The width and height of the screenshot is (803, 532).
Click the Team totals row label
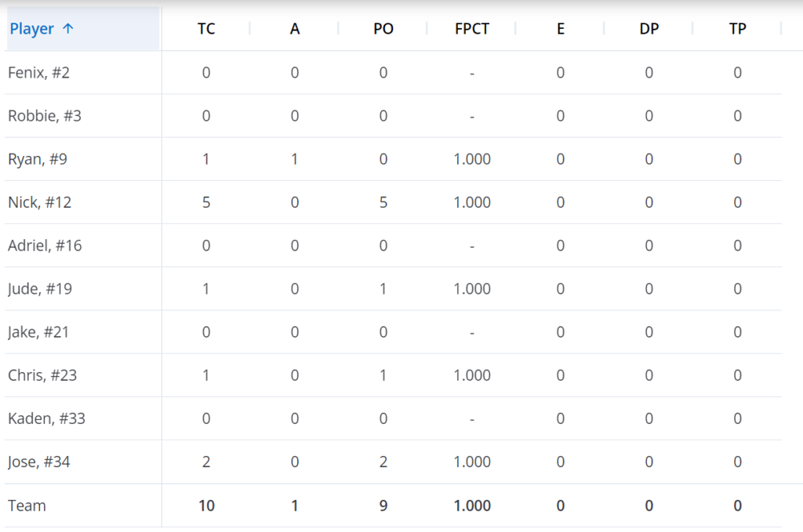pyautogui.click(x=27, y=505)
